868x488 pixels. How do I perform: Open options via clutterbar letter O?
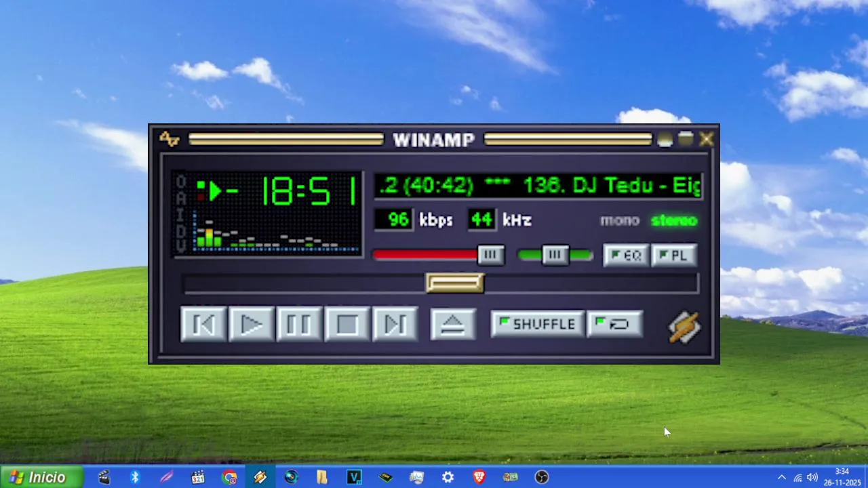180,182
